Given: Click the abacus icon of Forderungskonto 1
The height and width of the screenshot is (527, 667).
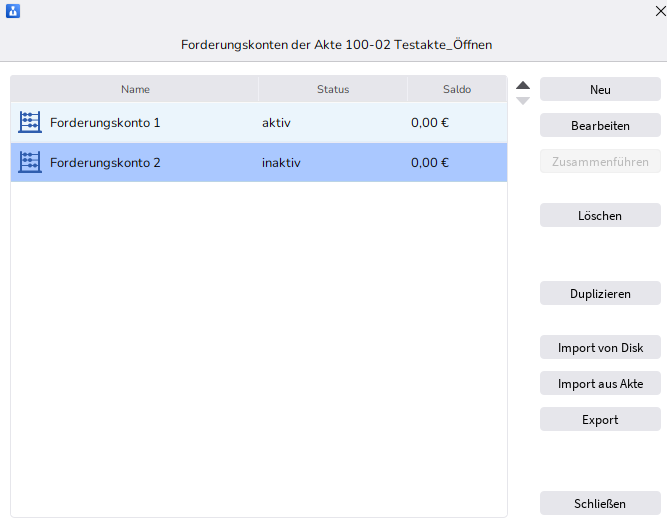Looking at the screenshot, I should [x=30, y=123].
